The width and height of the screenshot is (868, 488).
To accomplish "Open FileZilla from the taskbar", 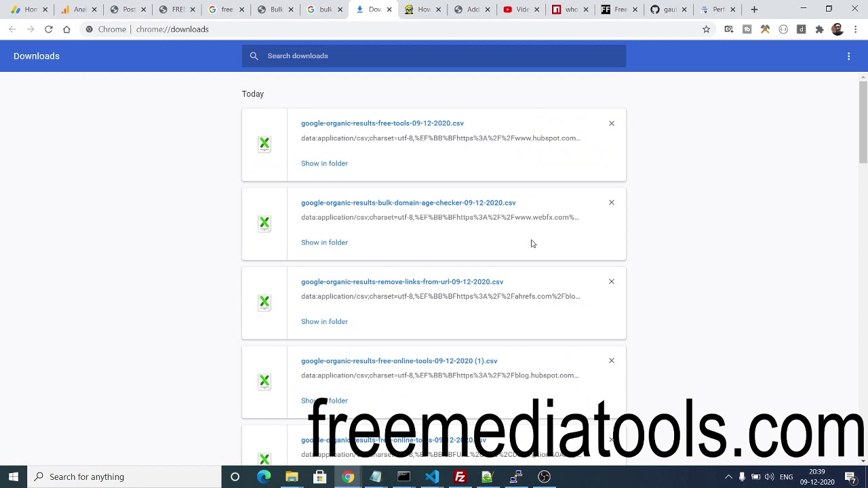I will coord(460,477).
